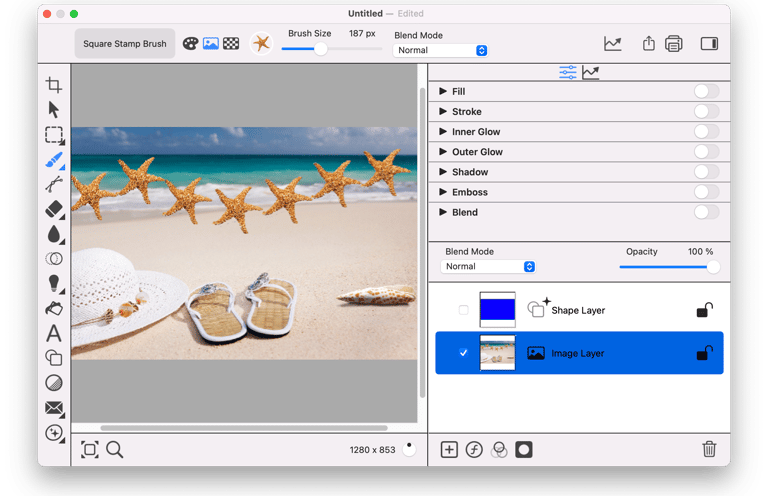Enable the Fill effect toggle

(706, 92)
